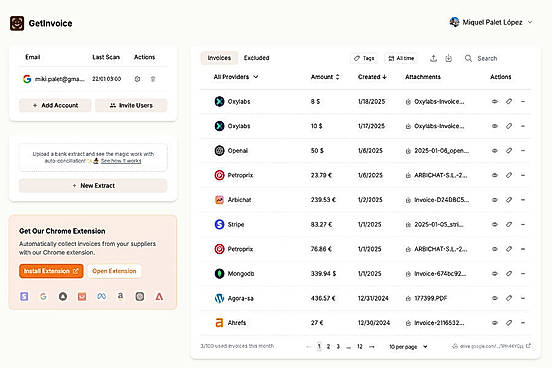
Task: Click the GetInvoice logo icon
Action: (17, 23)
